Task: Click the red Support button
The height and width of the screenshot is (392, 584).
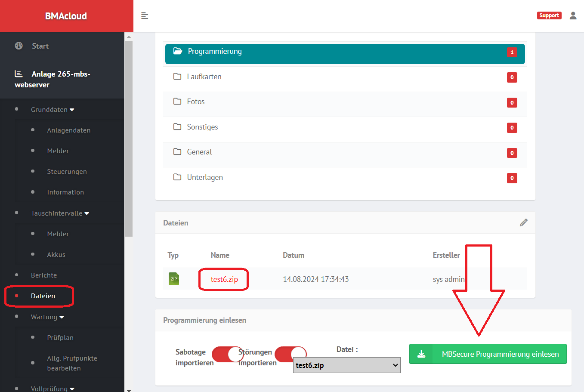Action: 549,15
